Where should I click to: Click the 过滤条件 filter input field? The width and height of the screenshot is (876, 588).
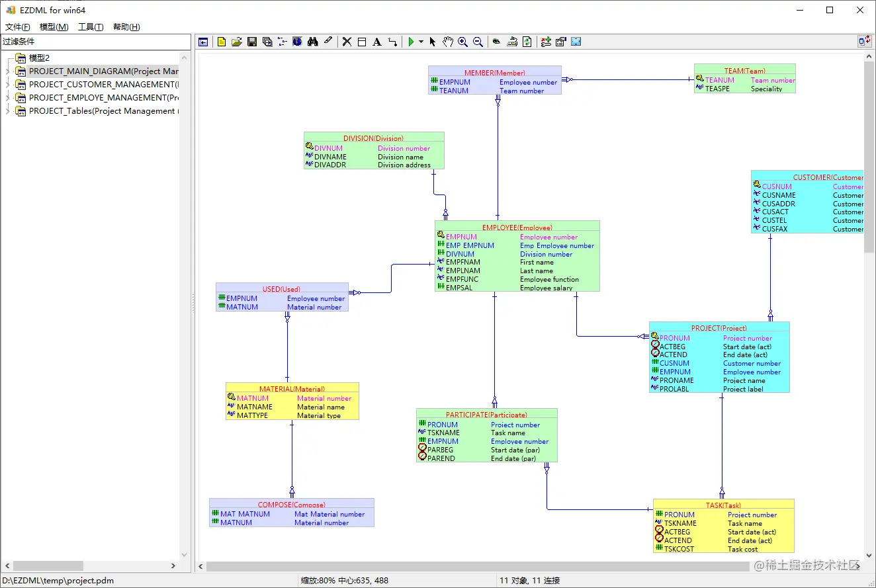(x=95, y=42)
